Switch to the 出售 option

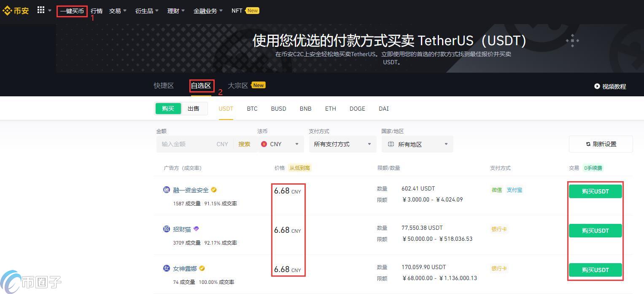tap(193, 108)
